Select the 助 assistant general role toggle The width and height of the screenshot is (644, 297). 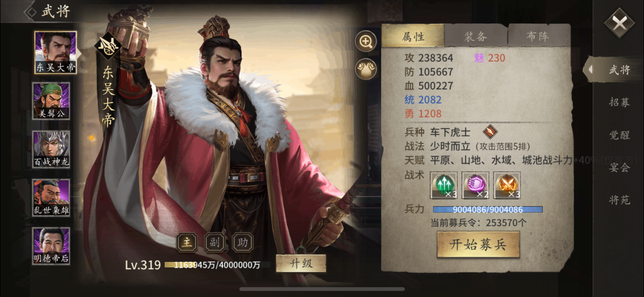pyautogui.click(x=243, y=242)
